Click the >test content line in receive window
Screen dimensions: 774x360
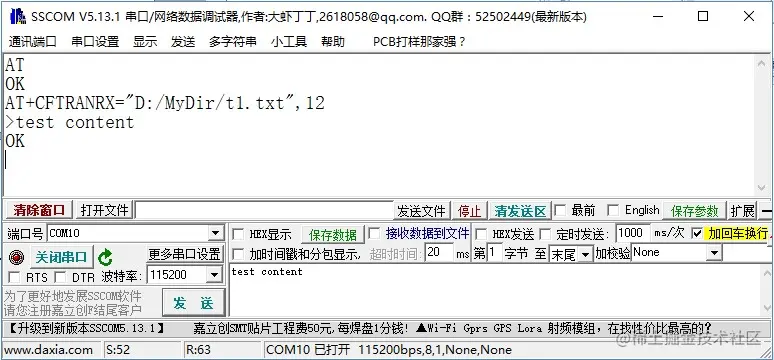tap(70, 122)
